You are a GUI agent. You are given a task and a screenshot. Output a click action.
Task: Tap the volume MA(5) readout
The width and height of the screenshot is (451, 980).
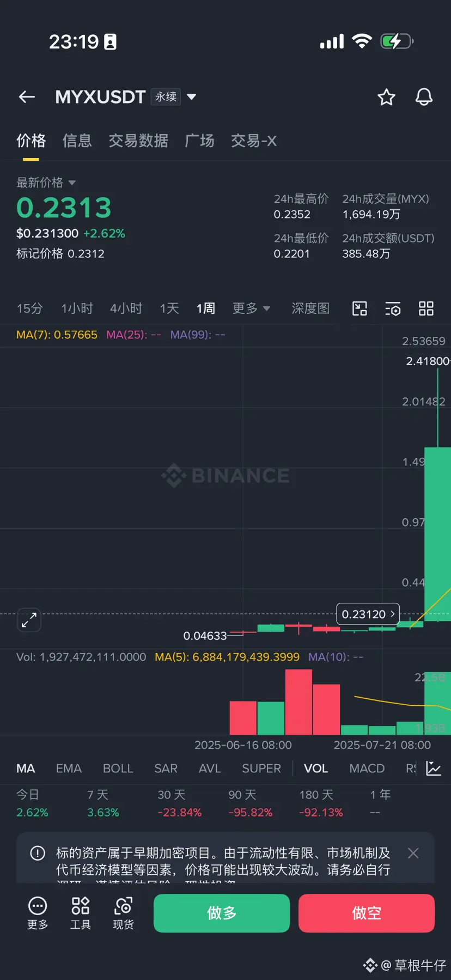pyautogui.click(x=227, y=657)
